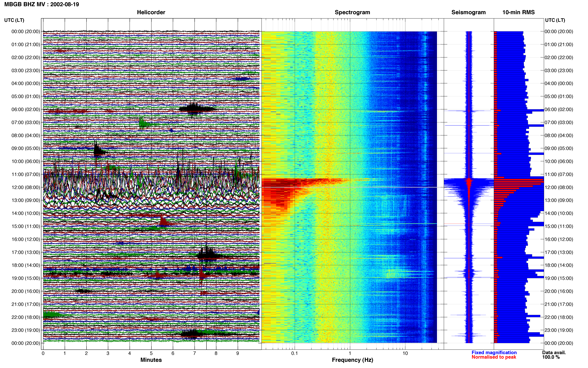The image size is (588, 368).
Task: Click the left '22:00 (18:00)' time label
Action: coord(26,317)
